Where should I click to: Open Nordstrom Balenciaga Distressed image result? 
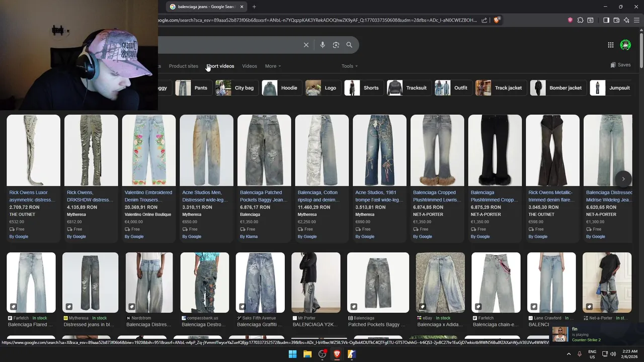tap(149, 283)
